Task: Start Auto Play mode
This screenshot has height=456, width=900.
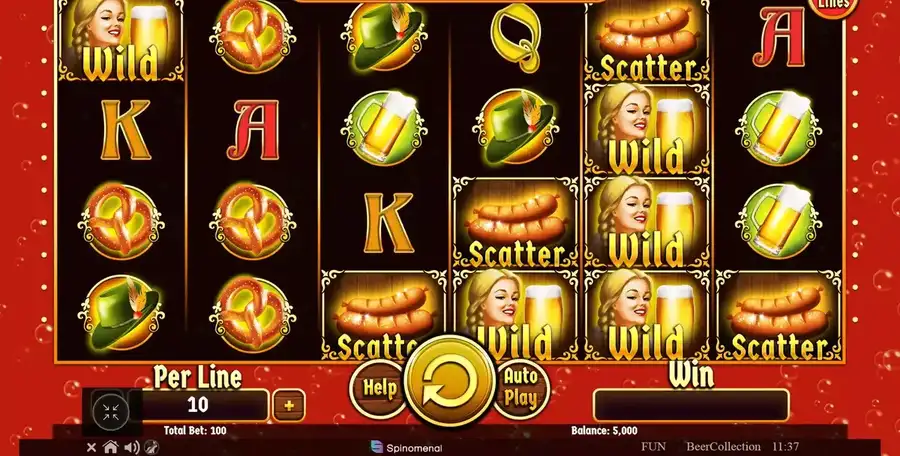Action: pyautogui.click(x=520, y=388)
